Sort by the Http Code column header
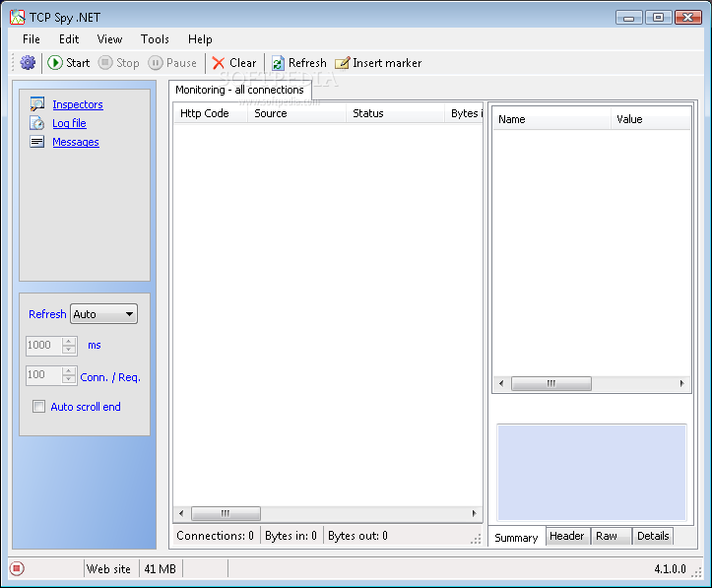Viewport: 712px width, 588px height. (x=211, y=113)
